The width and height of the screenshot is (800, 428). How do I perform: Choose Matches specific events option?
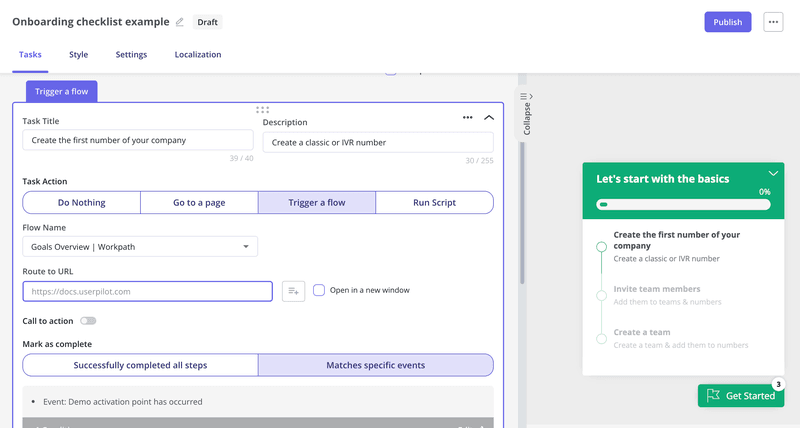(x=376, y=365)
